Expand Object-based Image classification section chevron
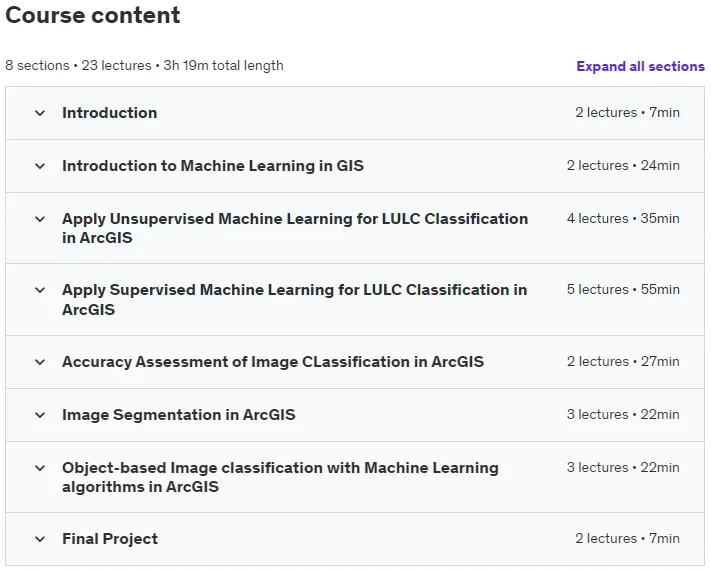Image resolution: width=711 pixels, height=573 pixels. point(40,468)
